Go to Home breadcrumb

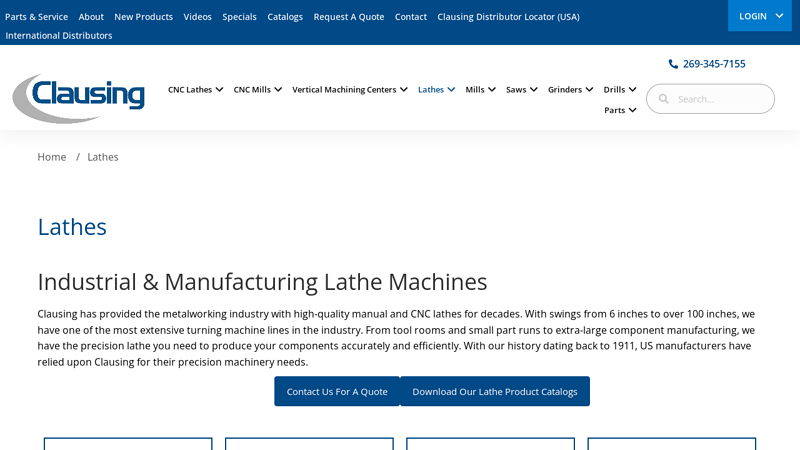52,157
